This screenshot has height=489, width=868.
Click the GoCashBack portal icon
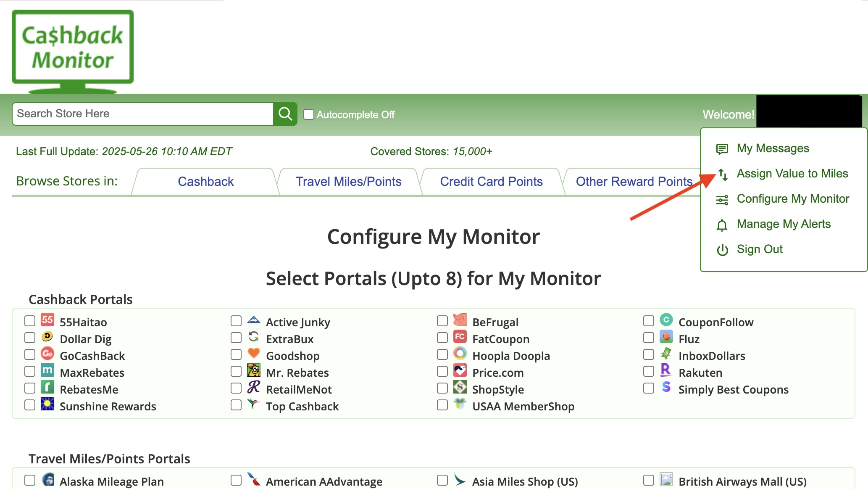47,354
